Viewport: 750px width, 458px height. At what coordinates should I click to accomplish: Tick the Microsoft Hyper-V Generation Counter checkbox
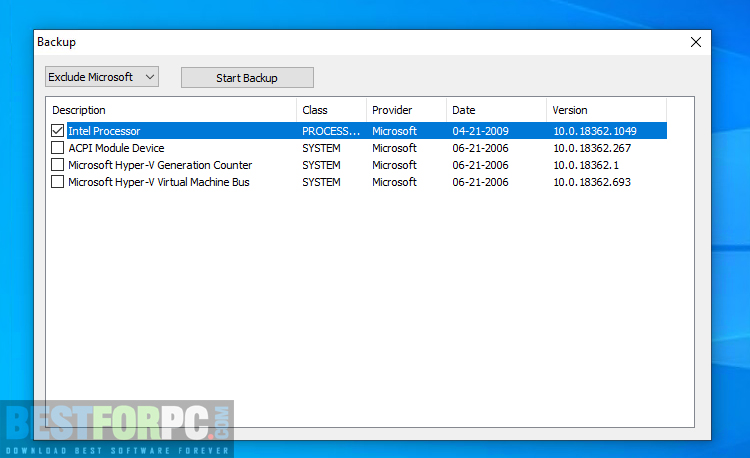coord(57,165)
